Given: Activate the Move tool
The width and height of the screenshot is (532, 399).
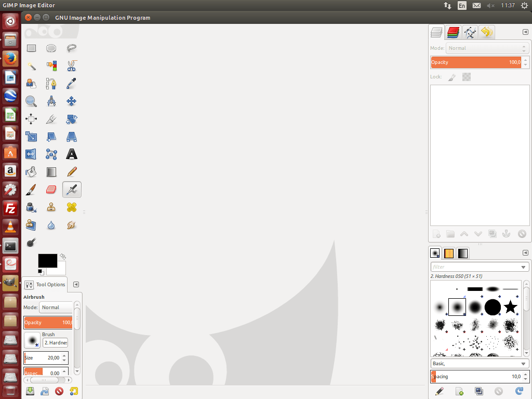Looking at the screenshot, I should pos(72,101).
